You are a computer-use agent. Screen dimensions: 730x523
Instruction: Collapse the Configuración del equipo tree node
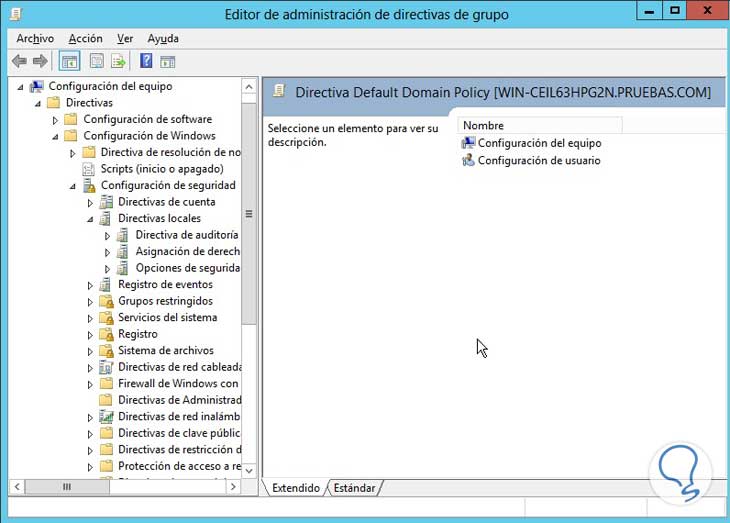coord(20,87)
